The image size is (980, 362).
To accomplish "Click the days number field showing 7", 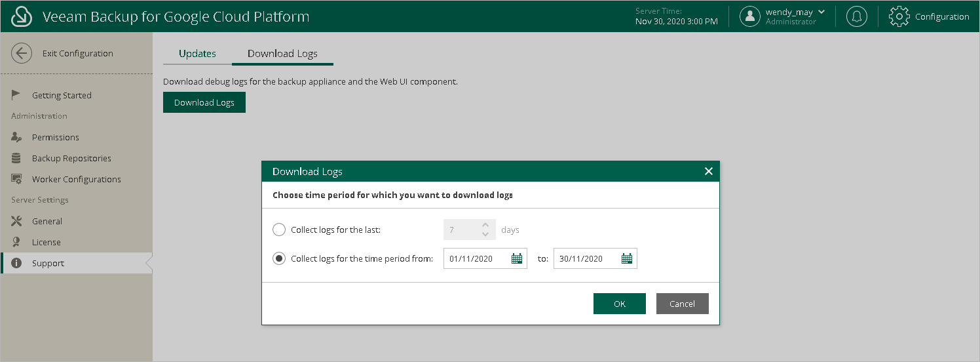I will [x=470, y=230].
